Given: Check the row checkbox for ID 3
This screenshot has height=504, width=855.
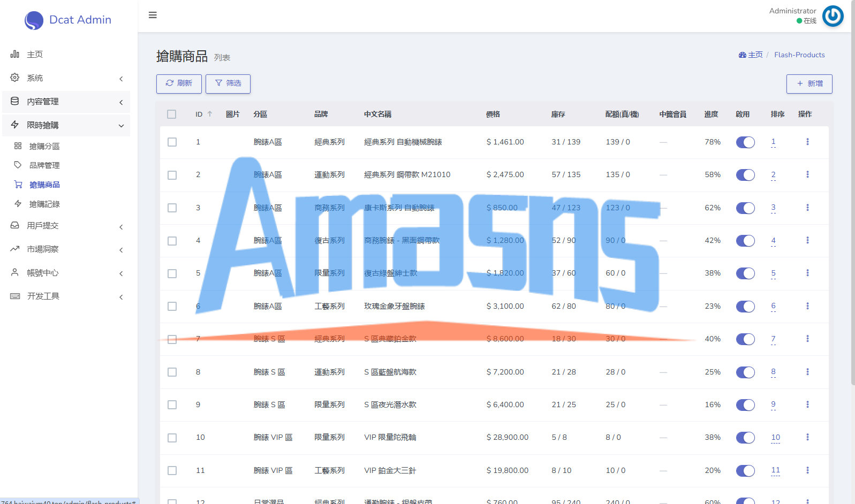Looking at the screenshot, I should (172, 208).
